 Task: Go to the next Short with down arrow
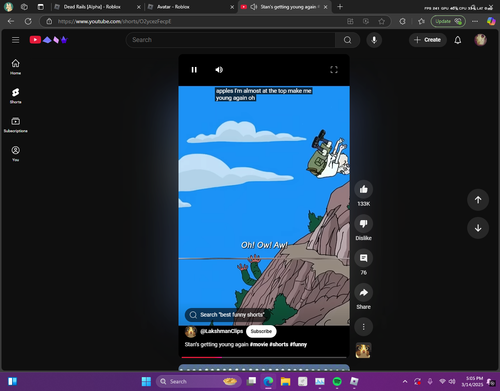tap(478, 228)
